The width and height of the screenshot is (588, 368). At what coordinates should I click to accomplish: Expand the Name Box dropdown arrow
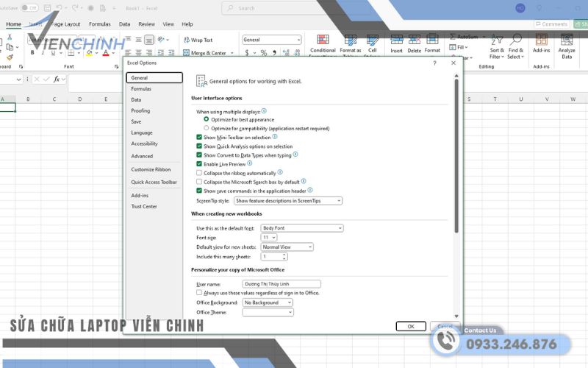coord(19,79)
